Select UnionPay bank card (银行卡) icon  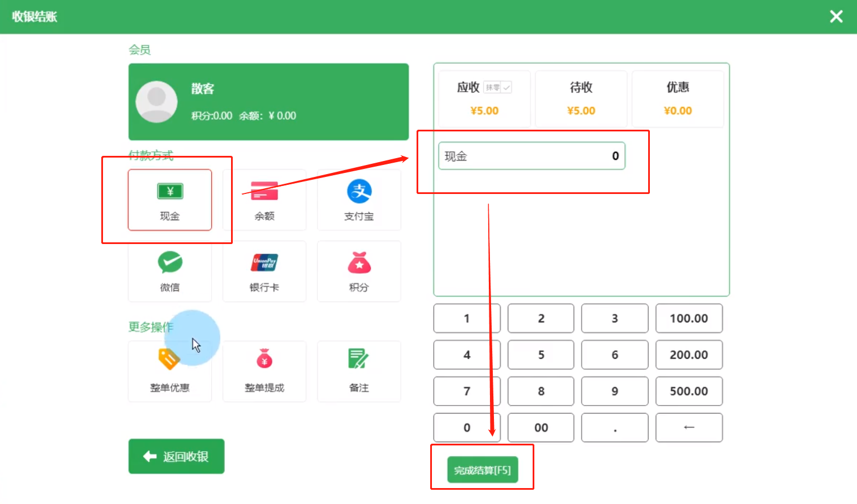[x=264, y=263]
